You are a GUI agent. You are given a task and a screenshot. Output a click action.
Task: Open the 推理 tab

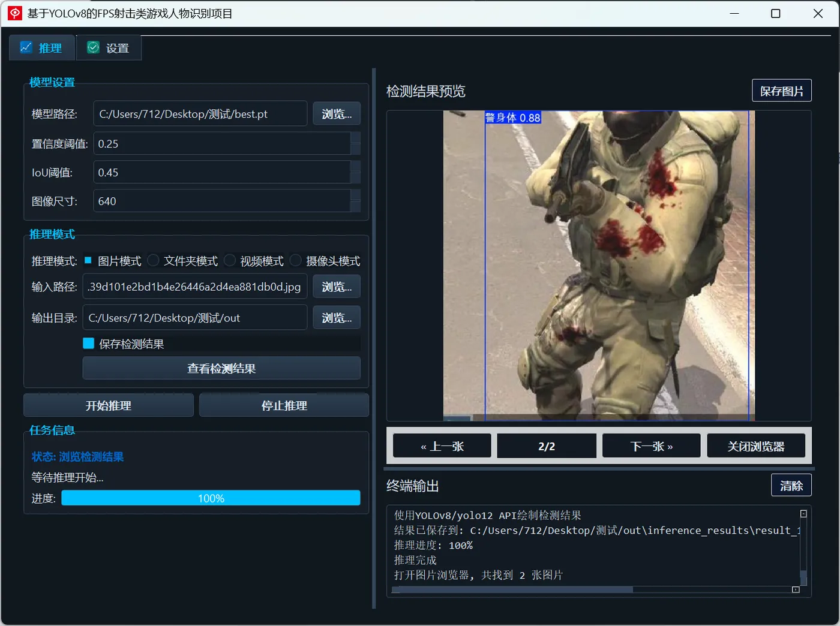click(41, 48)
